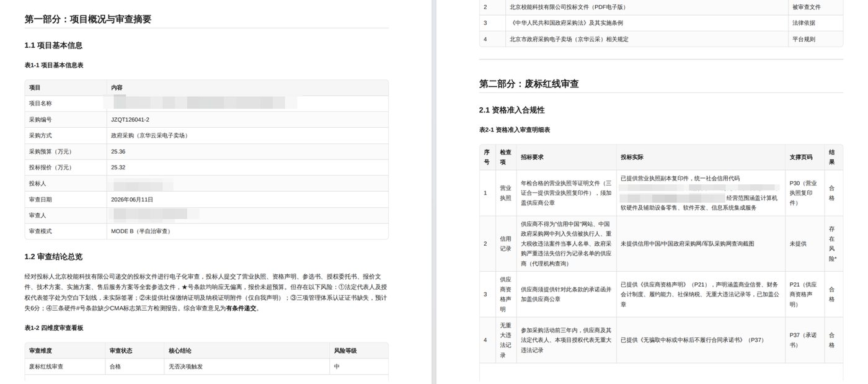Click the 未提供 supporting page cell
Screen dimensions: 868x384
[798, 244]
